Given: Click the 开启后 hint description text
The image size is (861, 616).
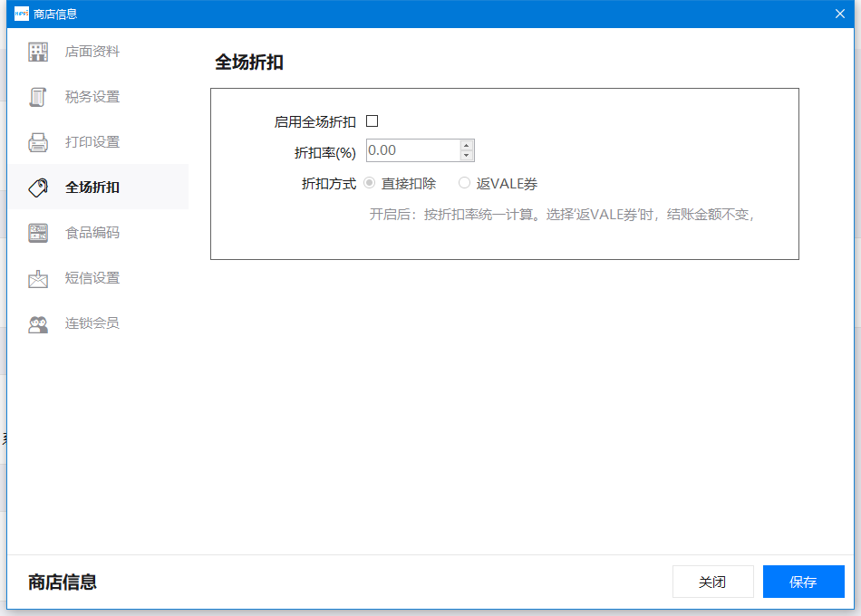Looking at the screenshot, I should click(562, 215).
